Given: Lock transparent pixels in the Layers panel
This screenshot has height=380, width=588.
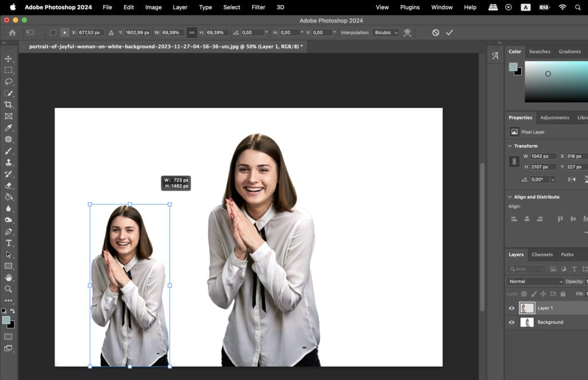Looking at the screenshot, I should pos(523,293).
